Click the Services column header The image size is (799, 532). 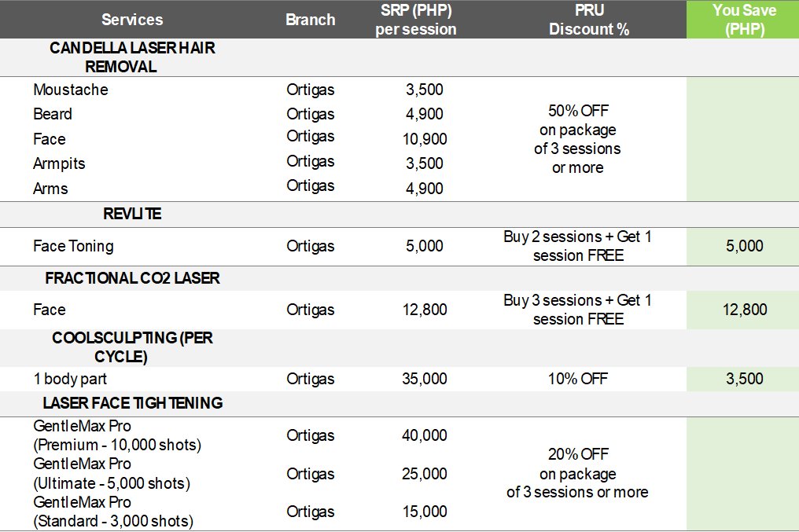[x=132, y=20]
